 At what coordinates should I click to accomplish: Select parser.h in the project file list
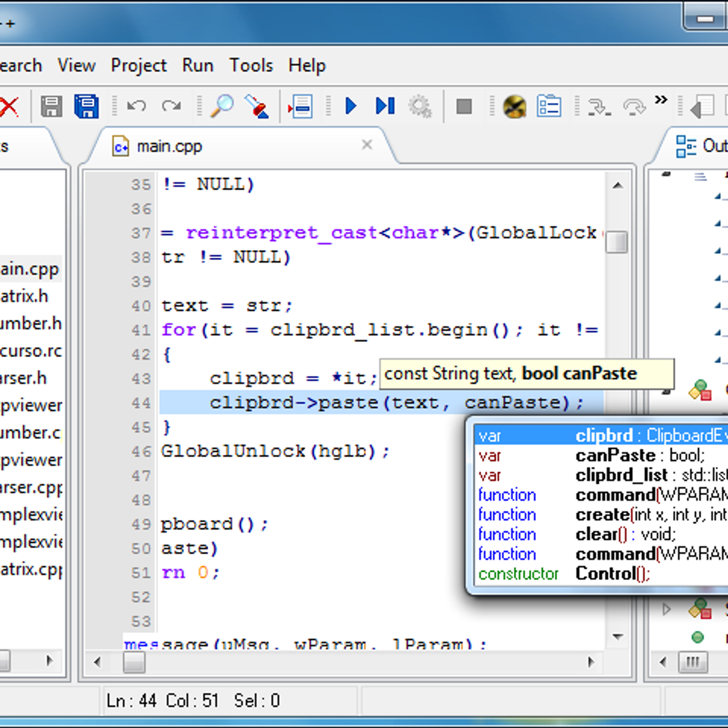click(x=23, y=378)
